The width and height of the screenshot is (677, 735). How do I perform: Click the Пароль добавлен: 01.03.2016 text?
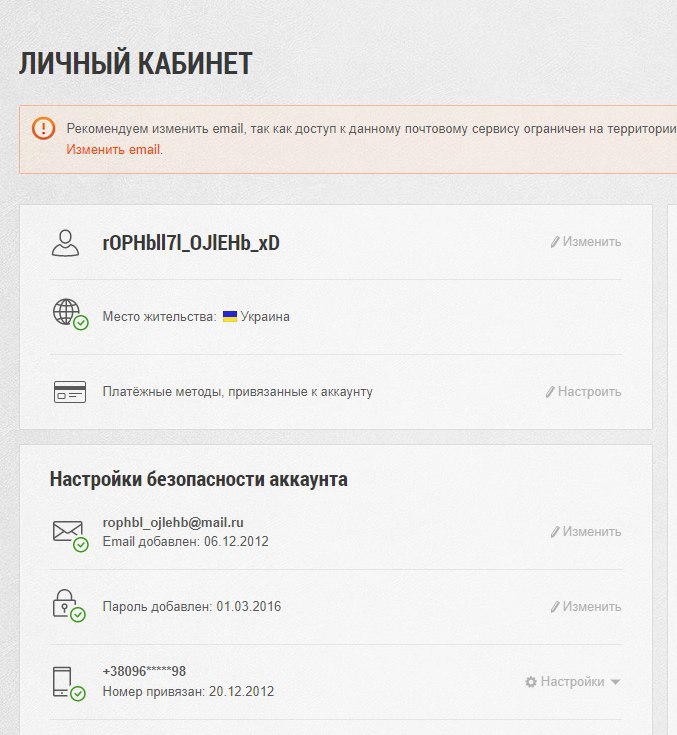click(x=192, y=607)
